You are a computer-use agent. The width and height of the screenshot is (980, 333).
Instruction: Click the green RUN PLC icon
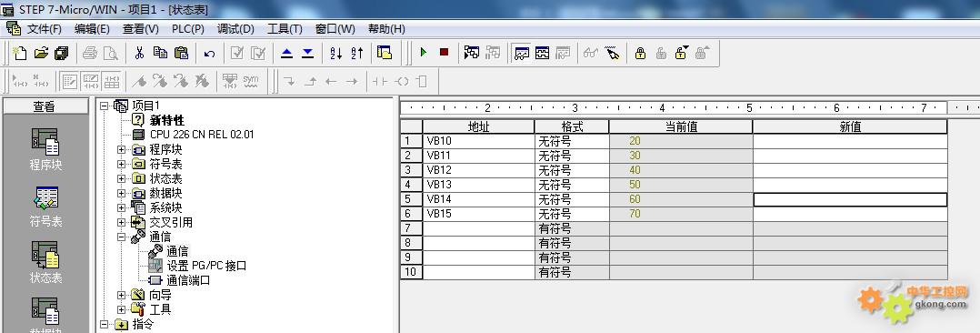(x=423, y=53)
